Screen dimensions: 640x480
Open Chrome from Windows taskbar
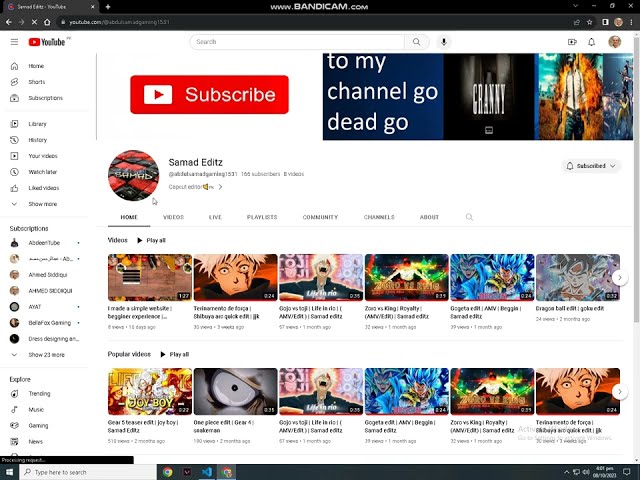pyautogui.click(x=167, y=472)
